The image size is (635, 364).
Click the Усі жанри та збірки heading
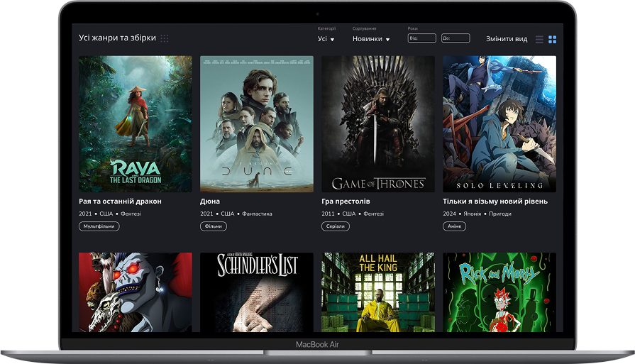(117, 38)
